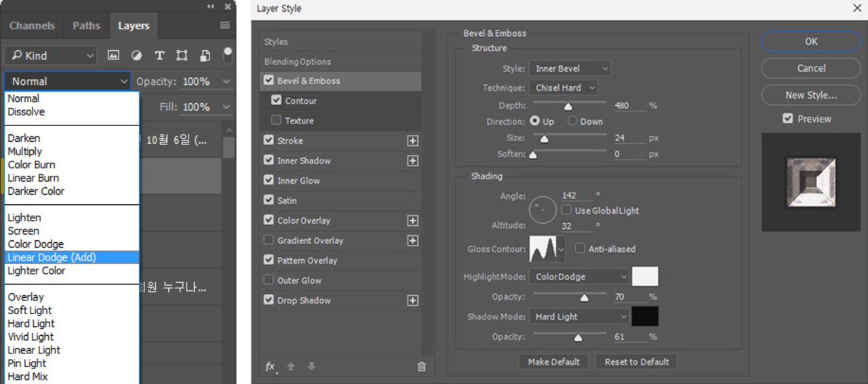Click the smart object filter icon
Viewport: 868px width, 384px height.
tap(205, 56)
